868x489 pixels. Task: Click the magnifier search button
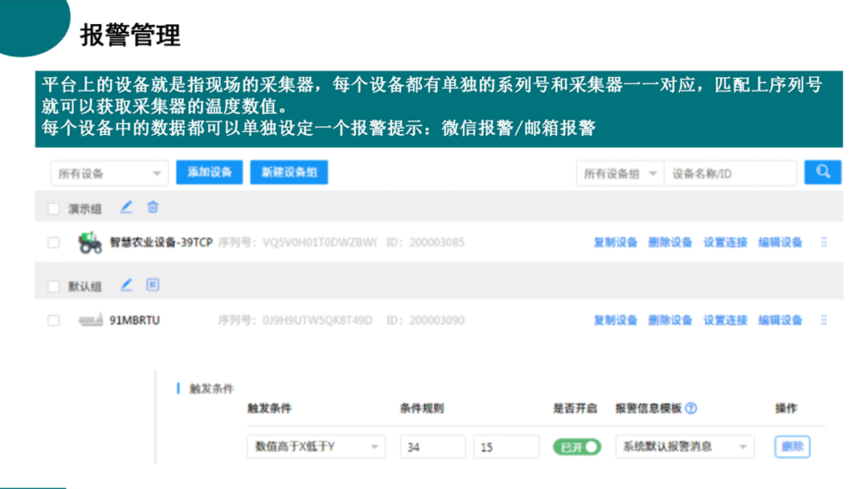(822, 173)
